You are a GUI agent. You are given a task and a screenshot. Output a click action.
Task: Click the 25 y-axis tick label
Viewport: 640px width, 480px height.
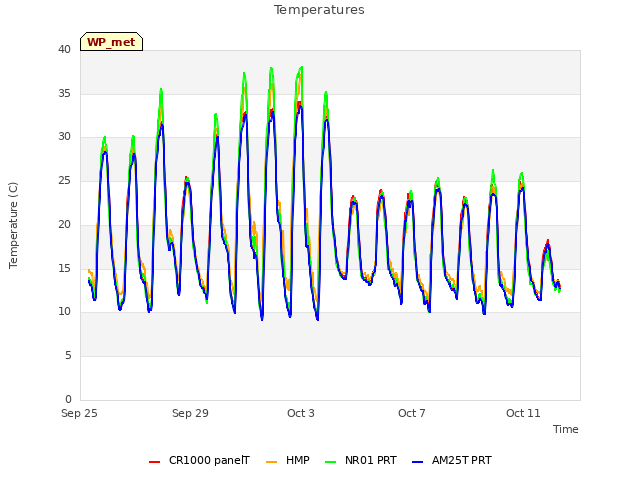coord(64,180)
